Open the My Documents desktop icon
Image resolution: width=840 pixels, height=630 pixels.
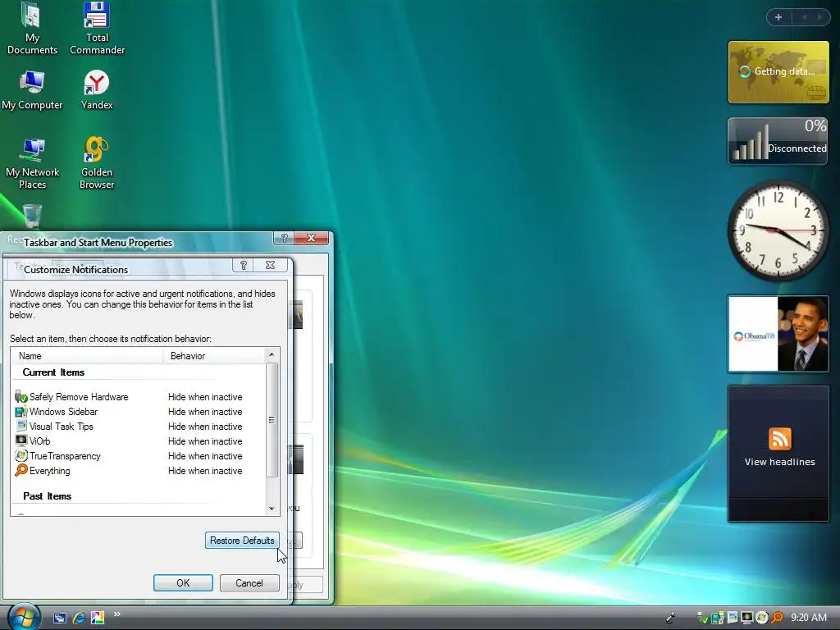[x=32, y=29]
